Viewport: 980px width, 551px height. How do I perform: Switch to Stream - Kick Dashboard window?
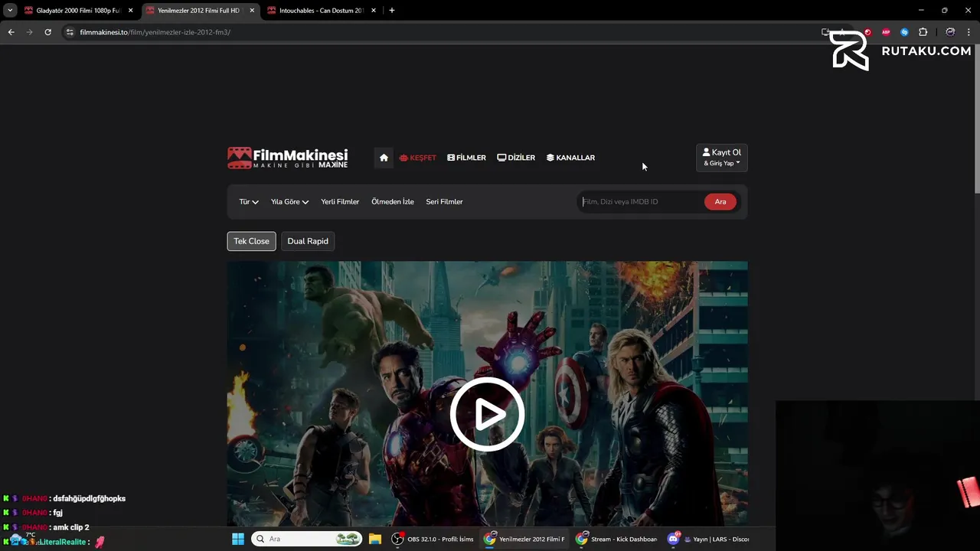coord(617,539)
